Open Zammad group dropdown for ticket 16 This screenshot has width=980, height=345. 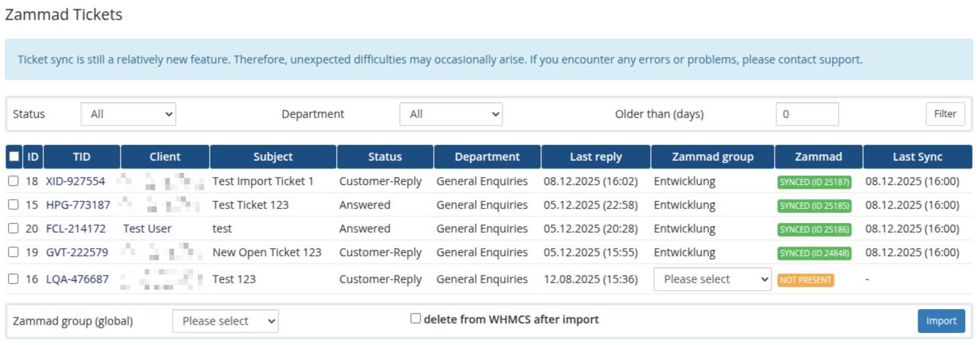click(x=712, y=279)
